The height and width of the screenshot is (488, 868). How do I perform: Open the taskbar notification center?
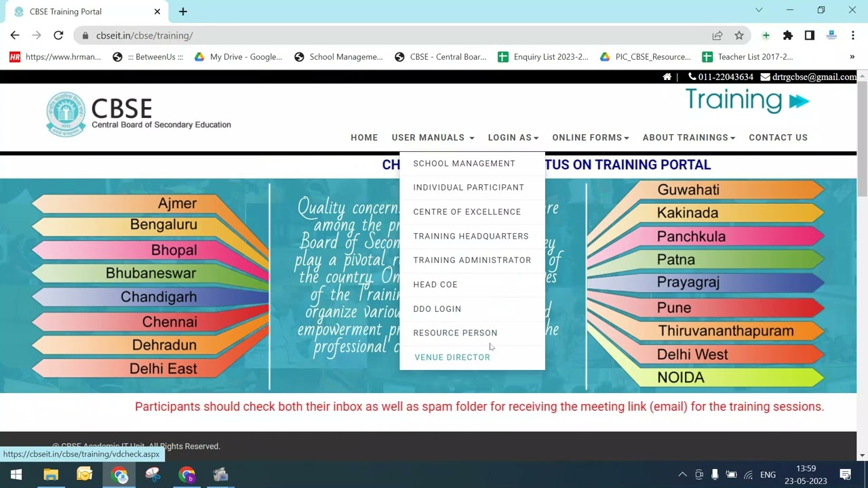[x=846, y=474]
